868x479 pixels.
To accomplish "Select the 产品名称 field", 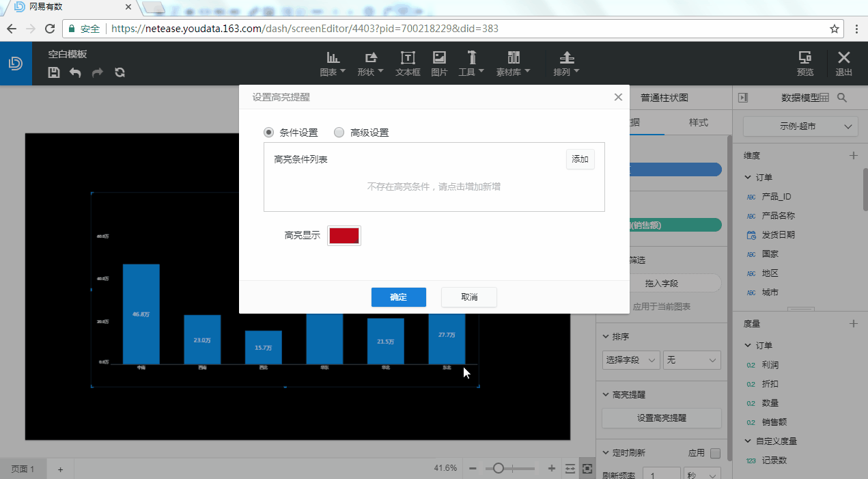I will tap(779, 215).
